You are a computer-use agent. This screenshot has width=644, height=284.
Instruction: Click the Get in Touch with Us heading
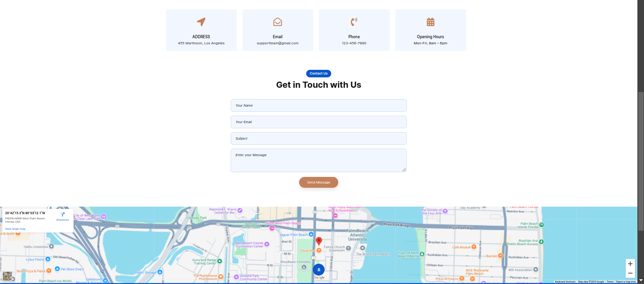point(318,85)
